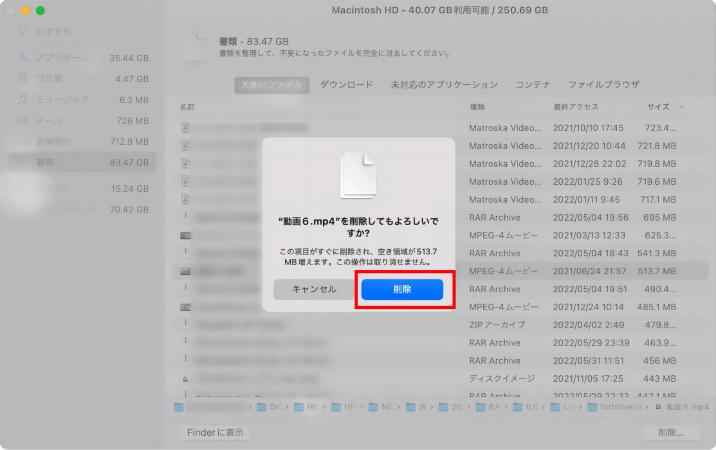Select the sidebar item sized 15.24 GB

[82, 188]
